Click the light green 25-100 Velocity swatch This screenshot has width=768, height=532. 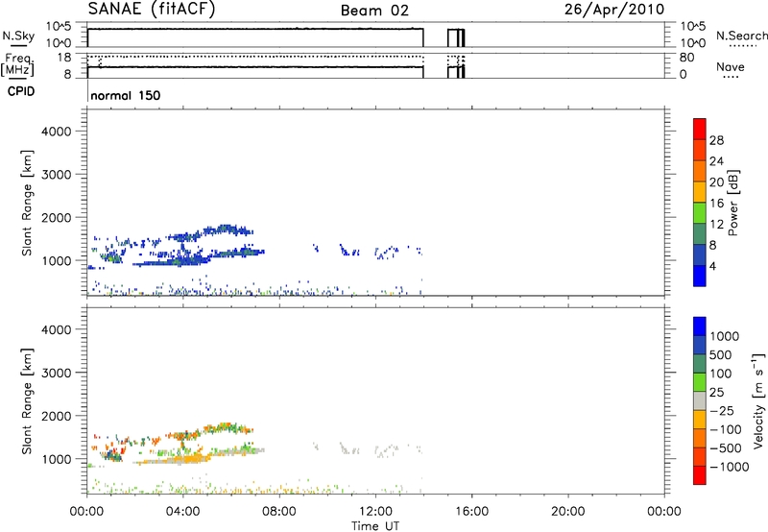pyautogui.click(x=700, y=382)
